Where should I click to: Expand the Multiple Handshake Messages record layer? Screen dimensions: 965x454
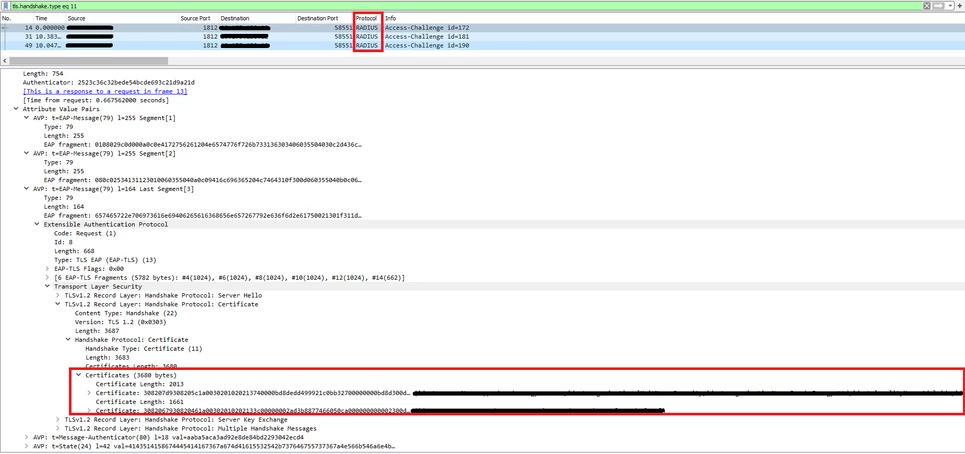(x=58, y=428)
